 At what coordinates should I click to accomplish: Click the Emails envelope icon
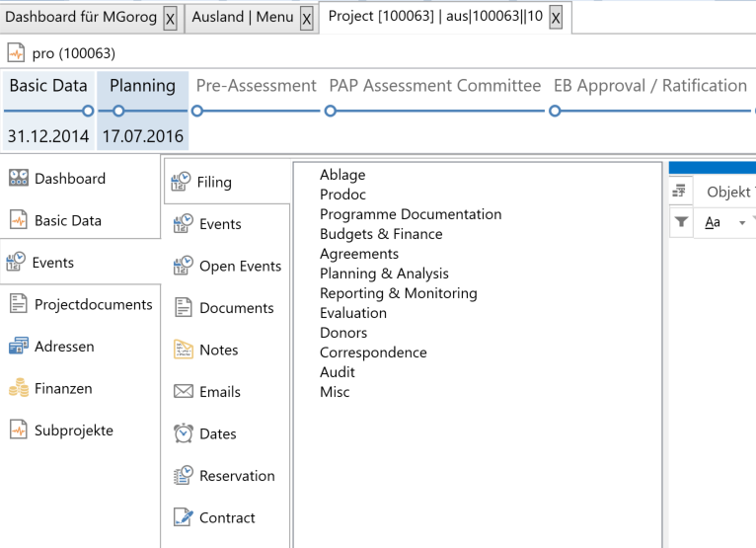point(183,392)
